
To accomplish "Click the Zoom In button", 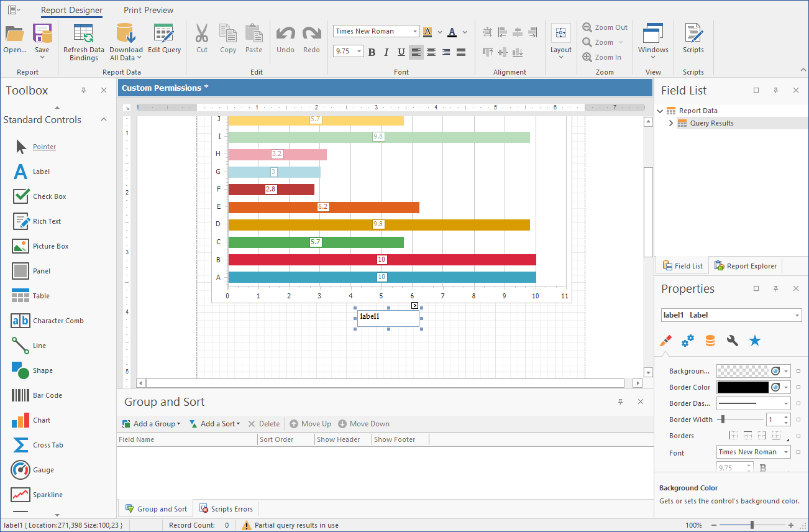I will 602,57.
